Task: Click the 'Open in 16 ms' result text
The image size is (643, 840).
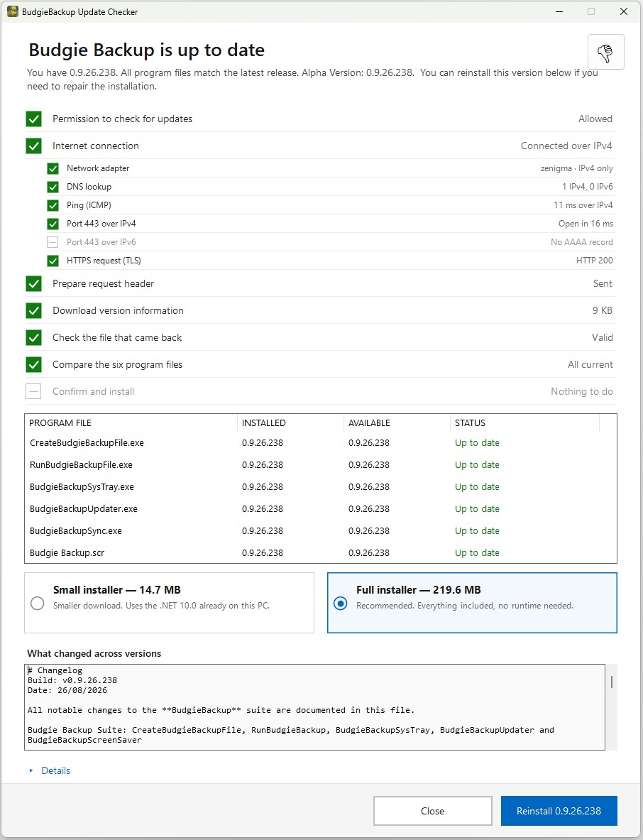Action: (586, 224)
